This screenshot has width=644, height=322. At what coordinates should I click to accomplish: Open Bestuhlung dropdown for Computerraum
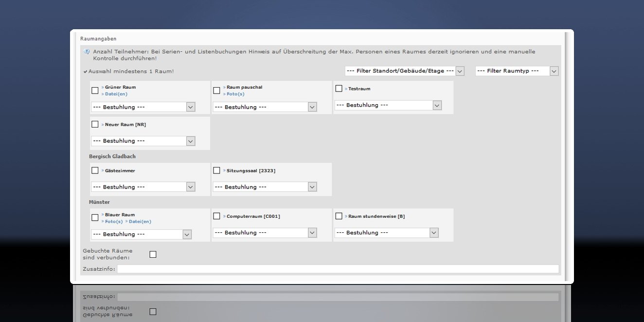(265, 233)
